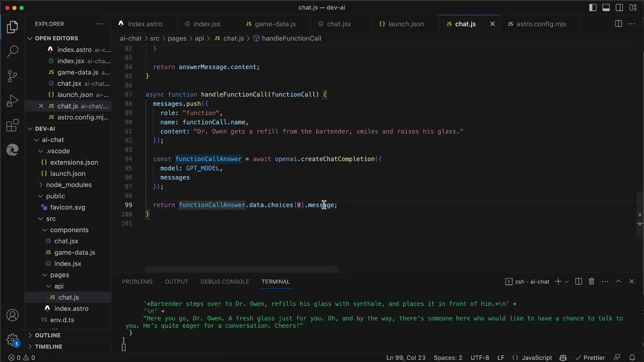Open notifications bell in status bar
Screen dimensions: 644x362
(632, 358)
